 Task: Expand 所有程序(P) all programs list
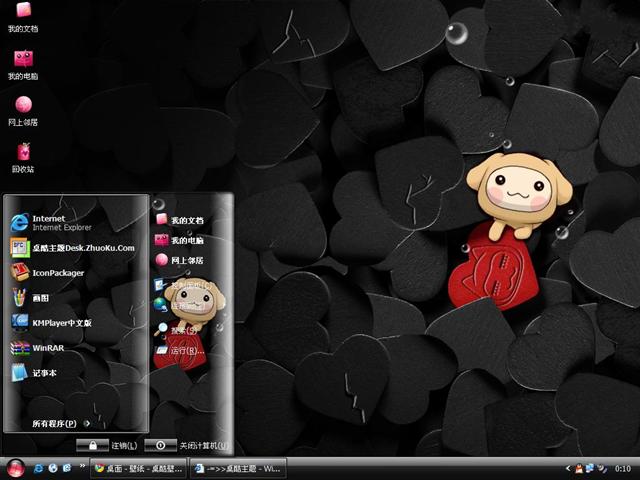click(x=61, y=423)
